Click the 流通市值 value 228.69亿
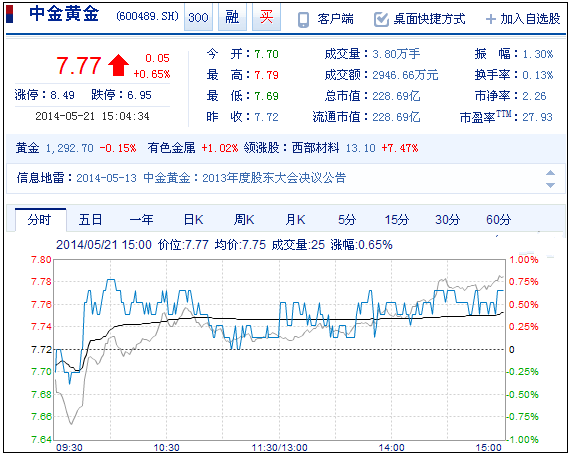570x455 pixels. (x=396, y=117)
